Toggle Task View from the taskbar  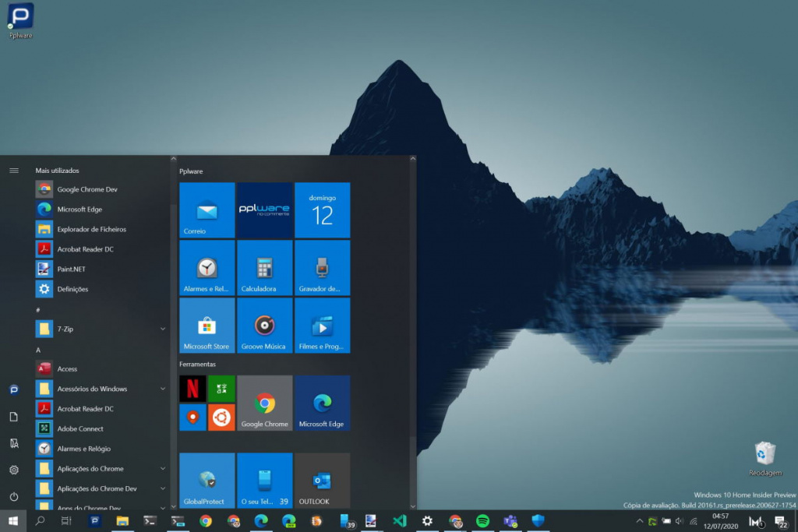pos(66,521)
